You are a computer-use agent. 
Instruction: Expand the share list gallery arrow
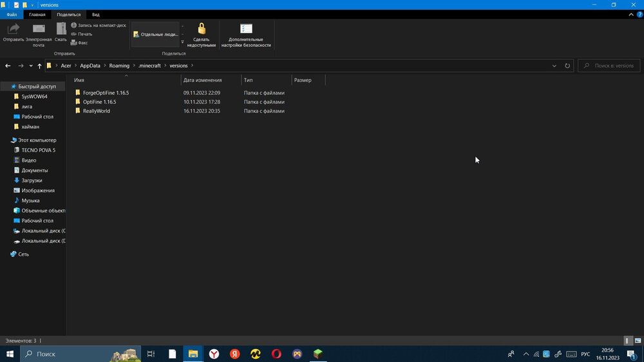point(182,42)
